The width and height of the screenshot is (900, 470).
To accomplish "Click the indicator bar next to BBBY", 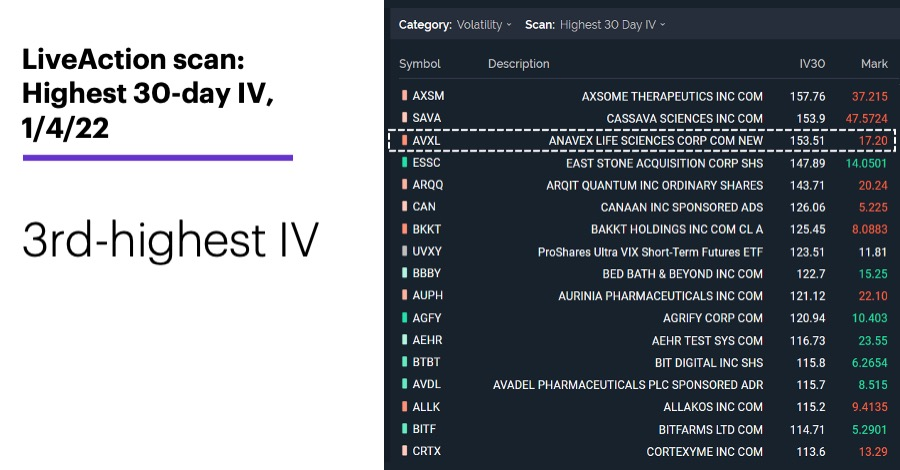I will 405,273.
